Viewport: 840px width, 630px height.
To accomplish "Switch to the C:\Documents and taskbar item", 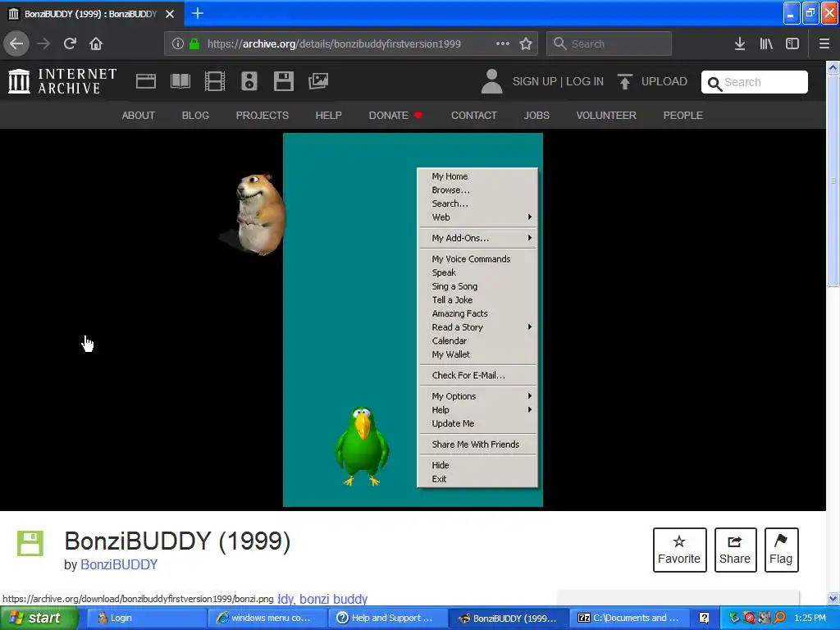I will (631, 618).
